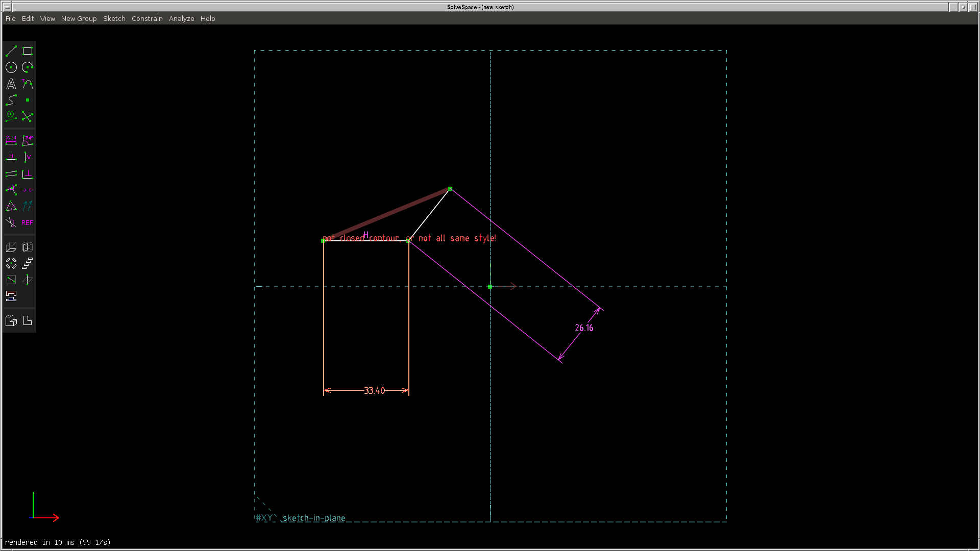The width and height of the screenshot is (980, 551).
Task: Open the Sketch menu
Action: pyautogui.click(x=114, y=18)
